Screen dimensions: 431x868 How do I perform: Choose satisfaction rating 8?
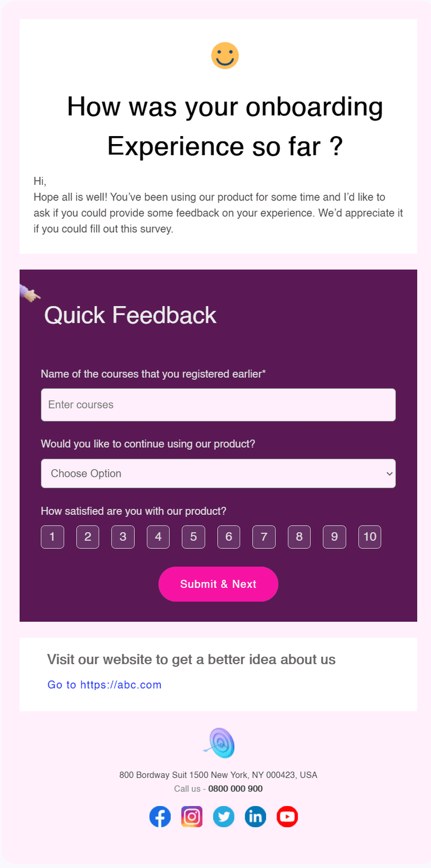299,537
